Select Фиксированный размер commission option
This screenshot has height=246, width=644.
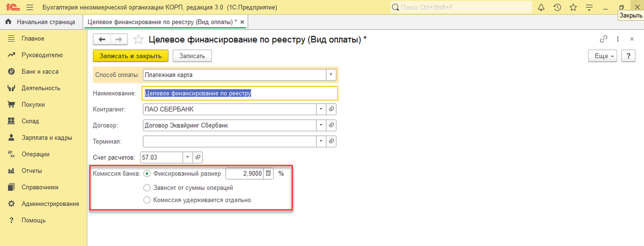[147, 174]
